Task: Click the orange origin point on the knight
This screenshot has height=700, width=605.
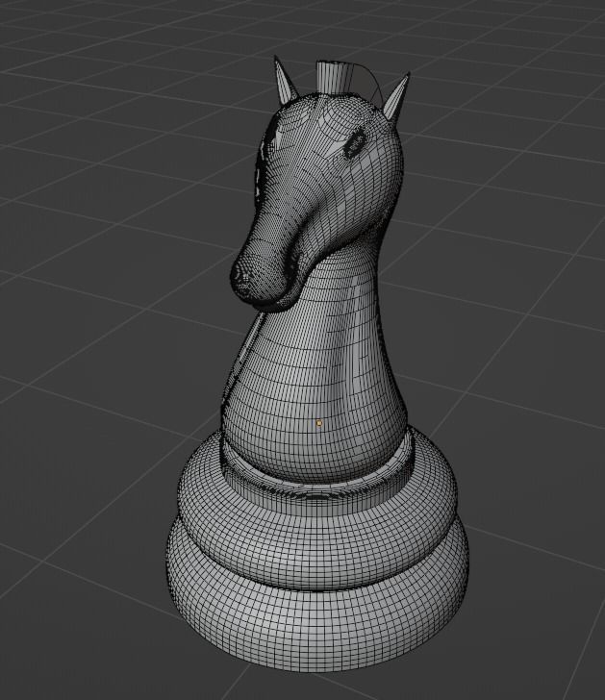Action: tap(318, 423)
